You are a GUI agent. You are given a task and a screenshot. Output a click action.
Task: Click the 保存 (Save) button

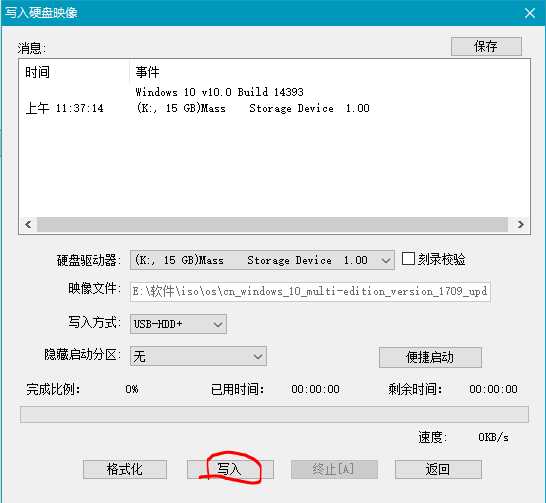coord(486,46)
